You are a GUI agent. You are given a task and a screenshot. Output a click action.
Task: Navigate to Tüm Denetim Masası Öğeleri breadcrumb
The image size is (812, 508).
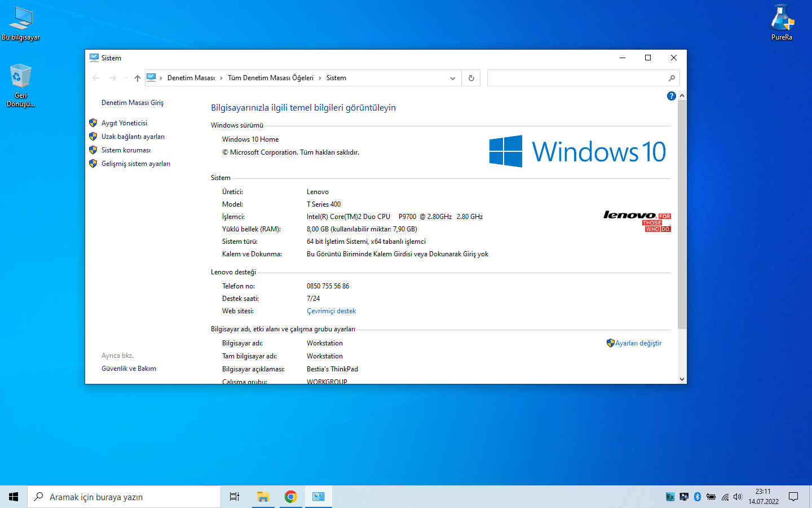pos(271,78)
